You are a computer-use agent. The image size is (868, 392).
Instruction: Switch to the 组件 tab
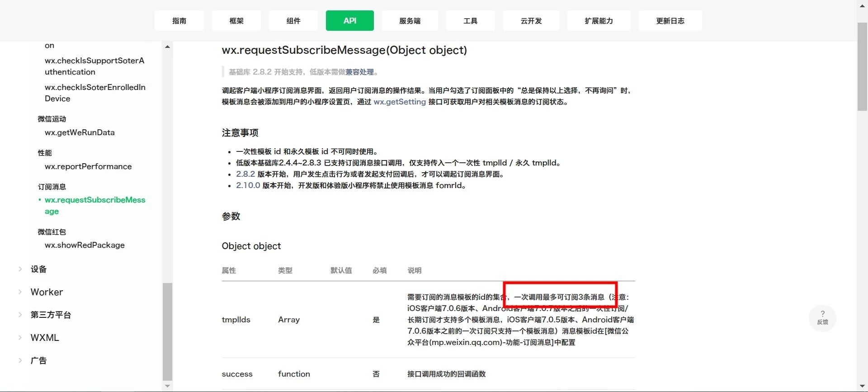[x=293, y=21]
